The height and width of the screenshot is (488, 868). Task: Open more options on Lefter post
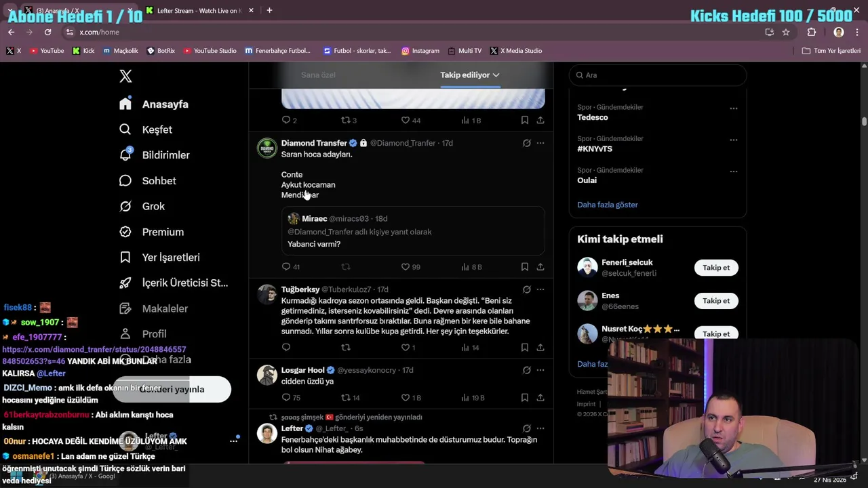(540, 428)
